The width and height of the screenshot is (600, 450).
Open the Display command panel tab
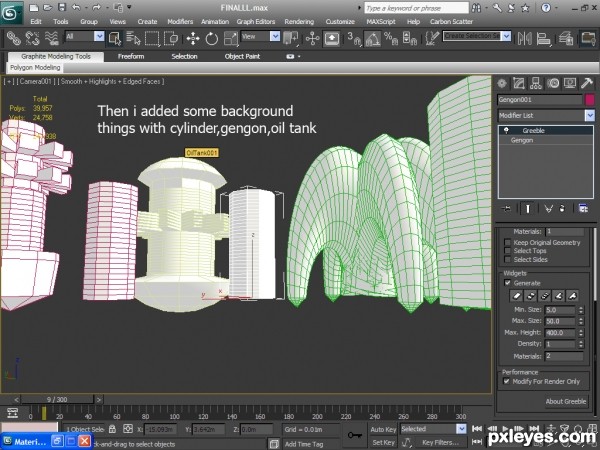[x=570, y=83]
